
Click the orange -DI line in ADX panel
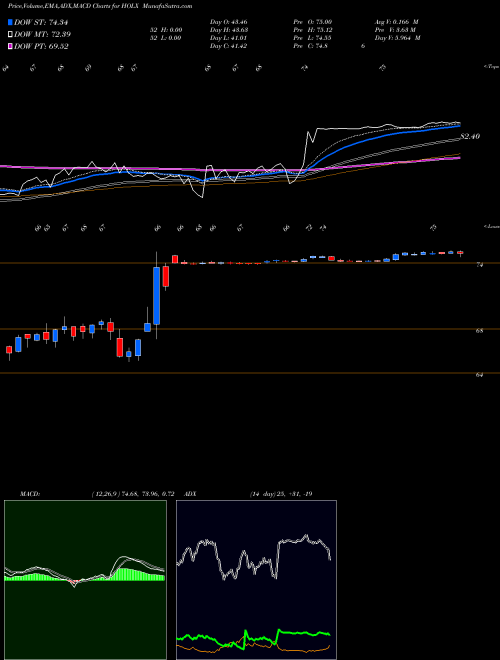pyautogui.click(x=253, y=646)
